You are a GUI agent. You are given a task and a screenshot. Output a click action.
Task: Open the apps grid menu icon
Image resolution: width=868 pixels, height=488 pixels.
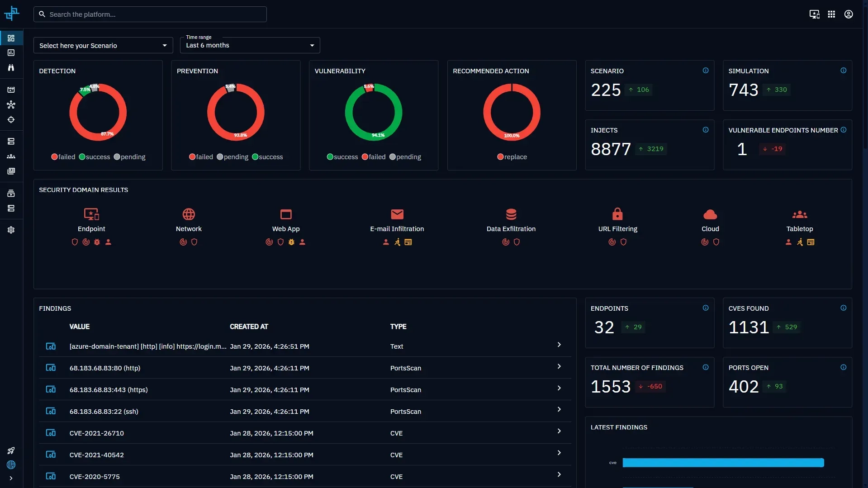point(831,14)
